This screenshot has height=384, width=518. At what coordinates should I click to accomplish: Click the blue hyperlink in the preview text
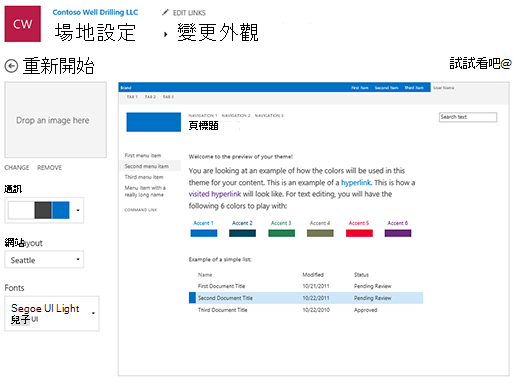tap(356, 183)
